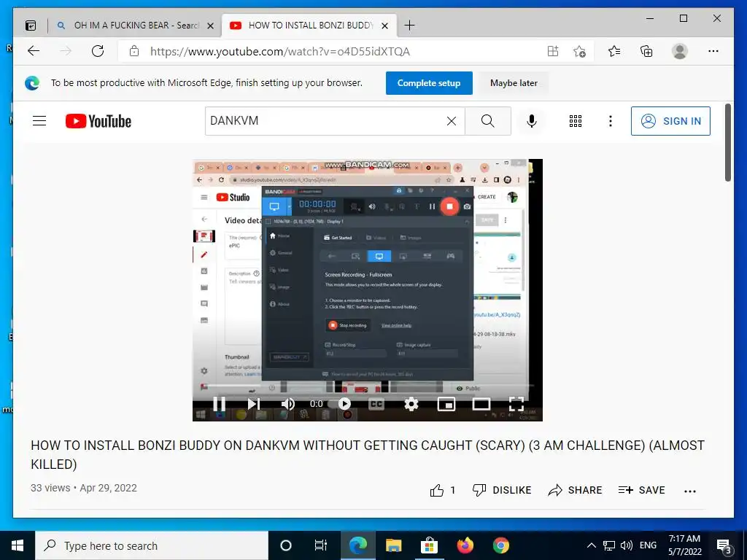
Task: Open the clock showing 7:17 AM
Action: (684, 545)
